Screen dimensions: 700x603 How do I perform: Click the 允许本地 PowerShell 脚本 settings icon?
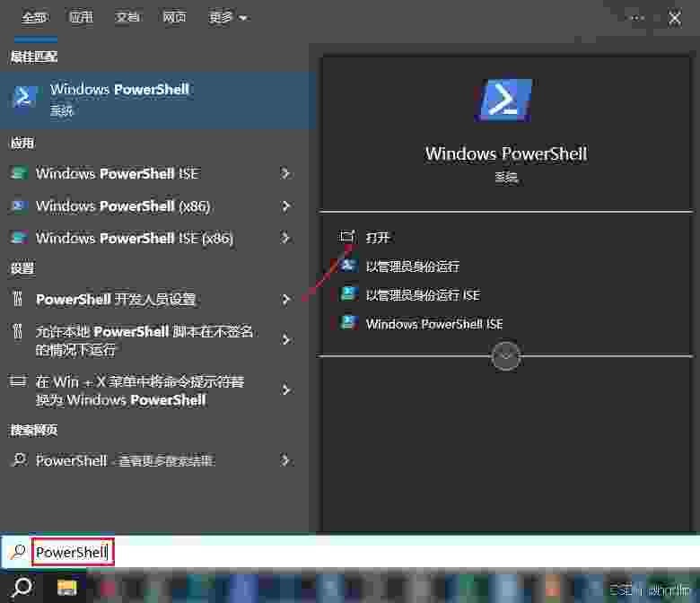pos(18,332)
